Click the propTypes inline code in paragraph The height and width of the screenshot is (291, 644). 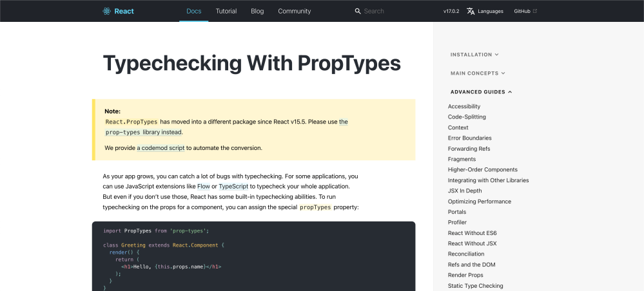(x=315, y=207)
